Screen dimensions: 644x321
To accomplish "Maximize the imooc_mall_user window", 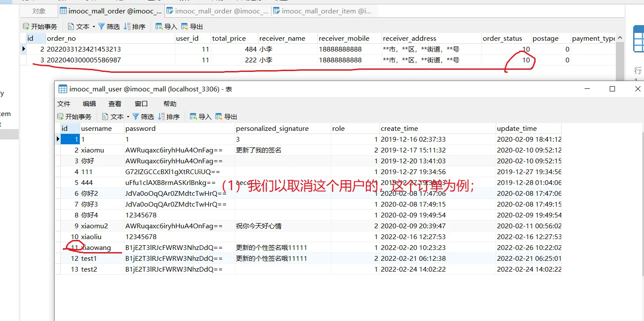I will pyautogui.click(x=612, y=89).
